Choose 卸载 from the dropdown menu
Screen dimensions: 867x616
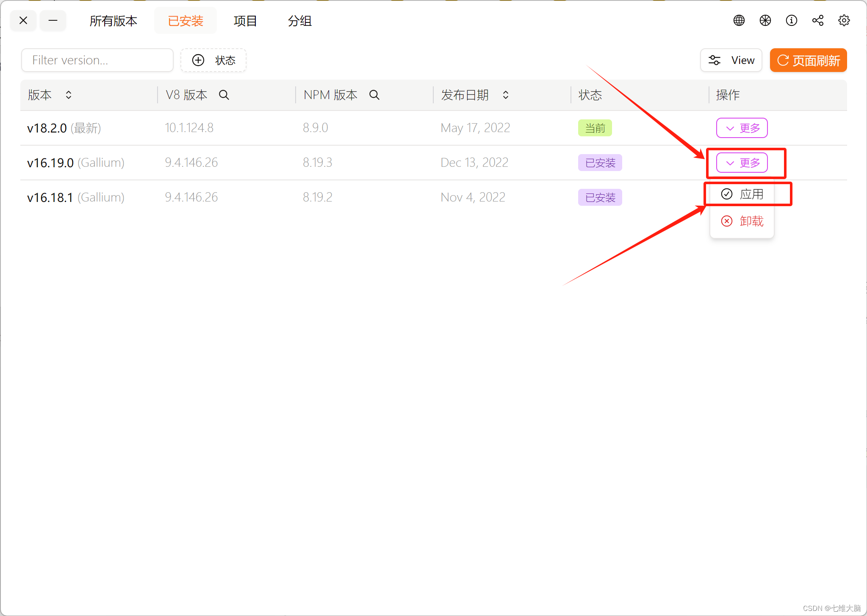click(742, 221)
